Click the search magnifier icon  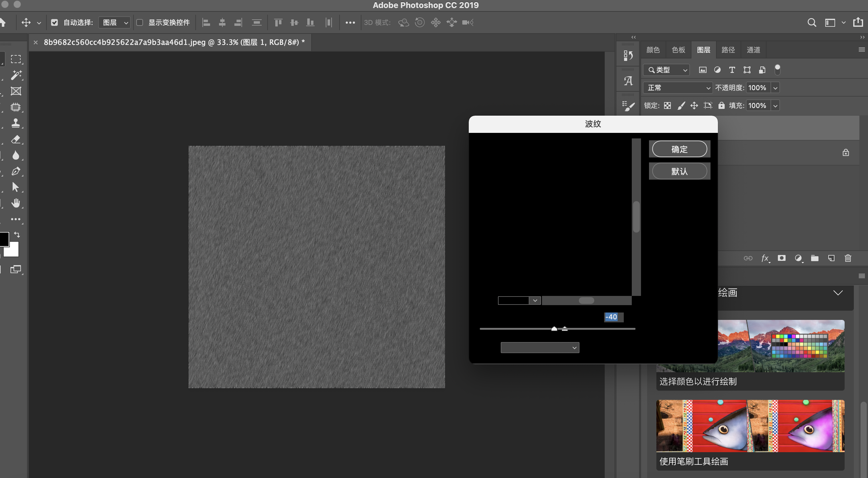pyautogui.click(x=812, y=22)
